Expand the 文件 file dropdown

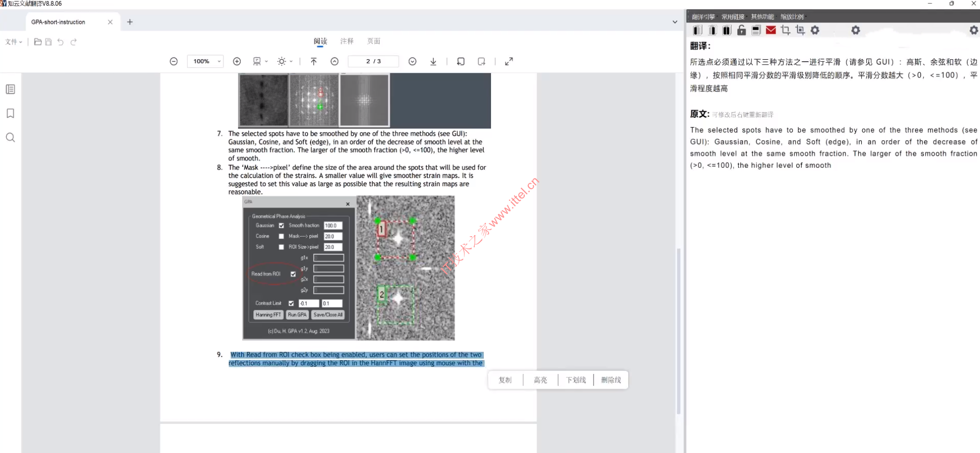(x=14, y=42)
